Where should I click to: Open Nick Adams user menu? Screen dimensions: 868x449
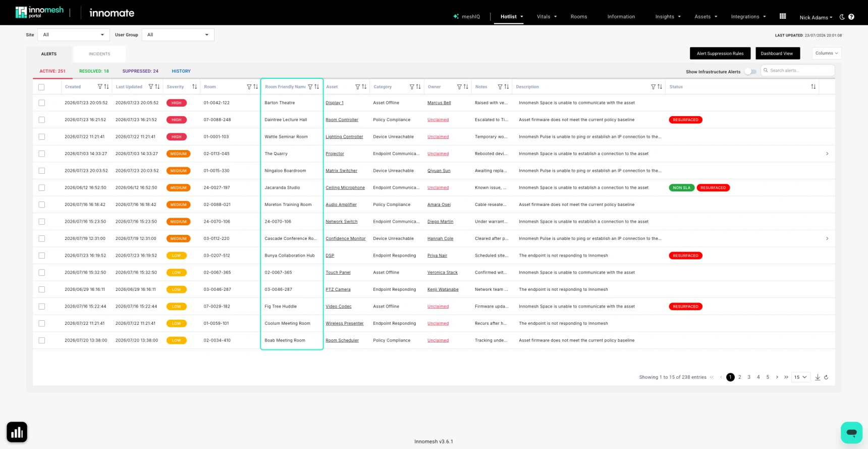click(816, 17)
